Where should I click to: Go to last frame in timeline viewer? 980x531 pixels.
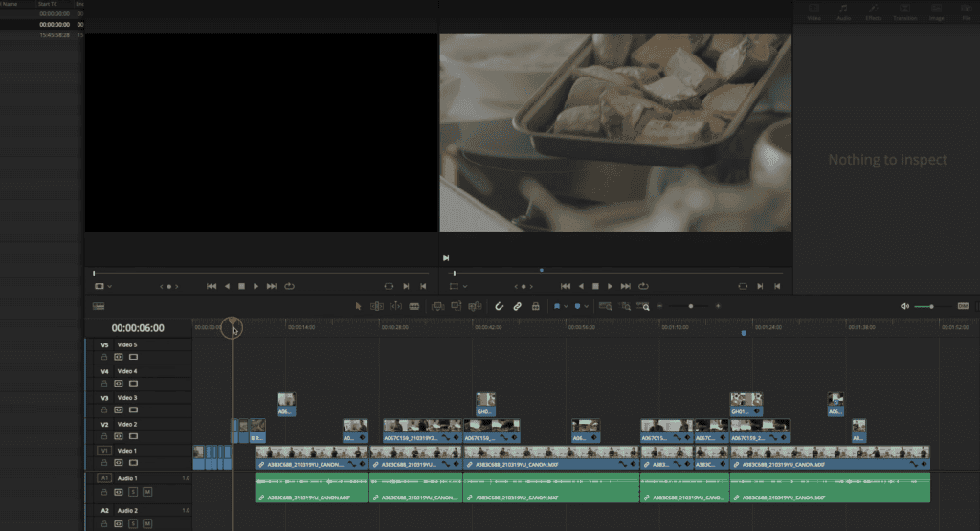tap(626, 286)
